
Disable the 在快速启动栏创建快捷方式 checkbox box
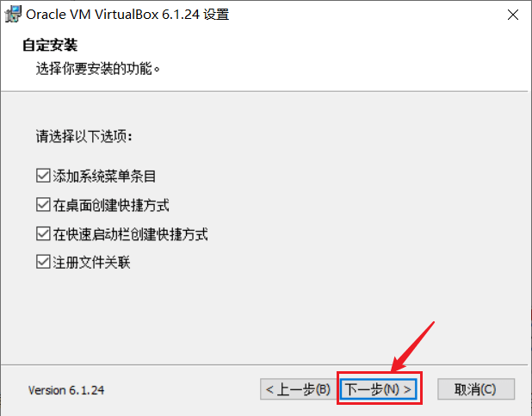point(43,233)
